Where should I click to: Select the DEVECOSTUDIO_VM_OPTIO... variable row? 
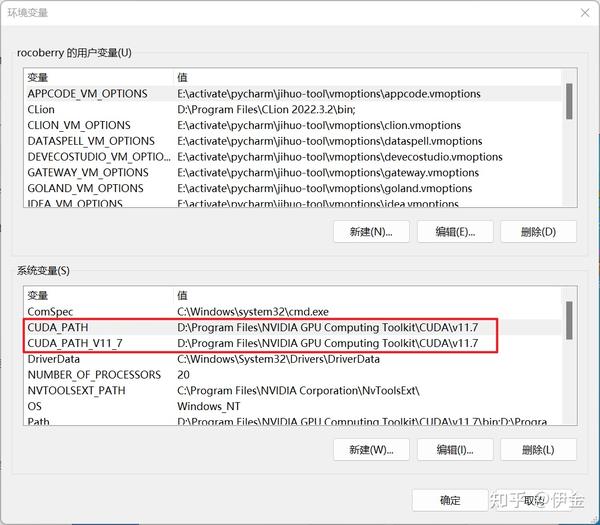(x=292, y=157)
